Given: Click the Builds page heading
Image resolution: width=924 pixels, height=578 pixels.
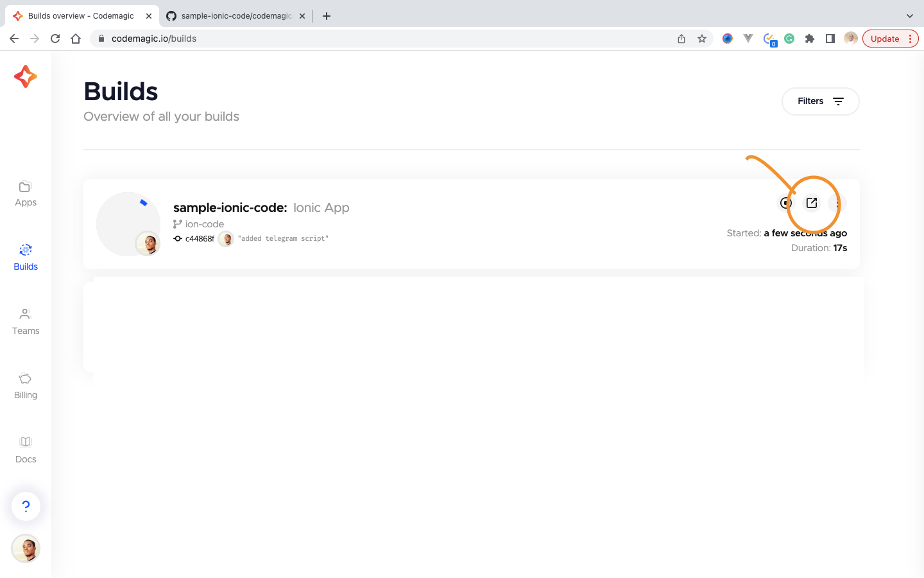Looking at the screenshot, I should [121, 92].
